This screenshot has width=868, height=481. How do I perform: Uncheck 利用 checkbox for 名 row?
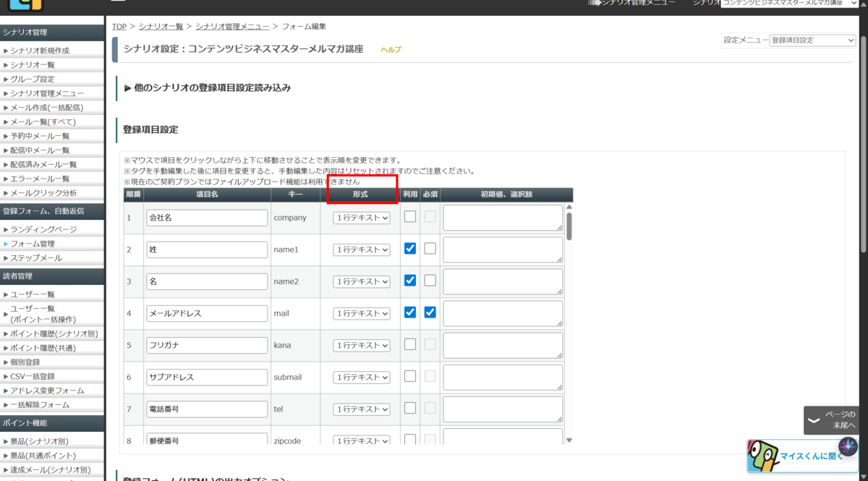(x=410, y=280)
